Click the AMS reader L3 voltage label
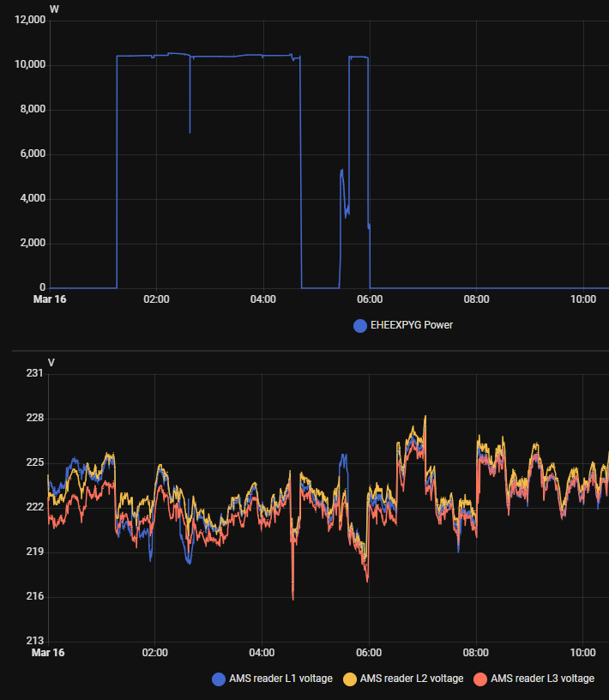 tap(541, 679)
